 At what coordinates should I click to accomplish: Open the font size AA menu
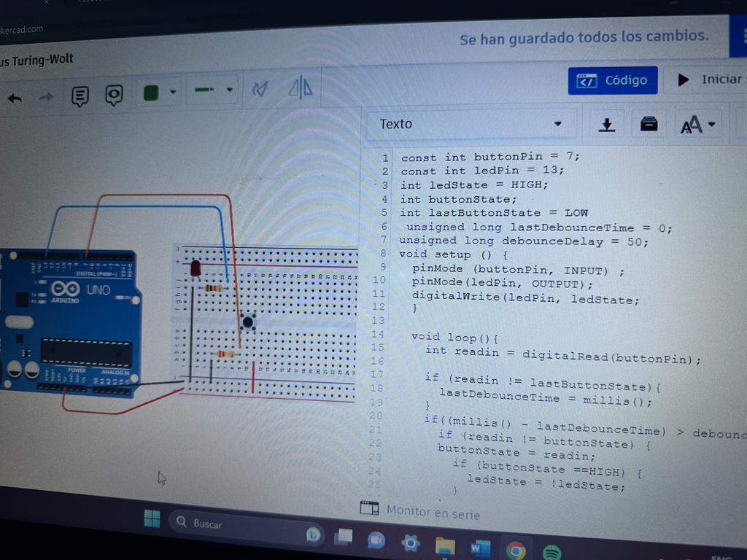pyautogui.click(x=699, y=125)
